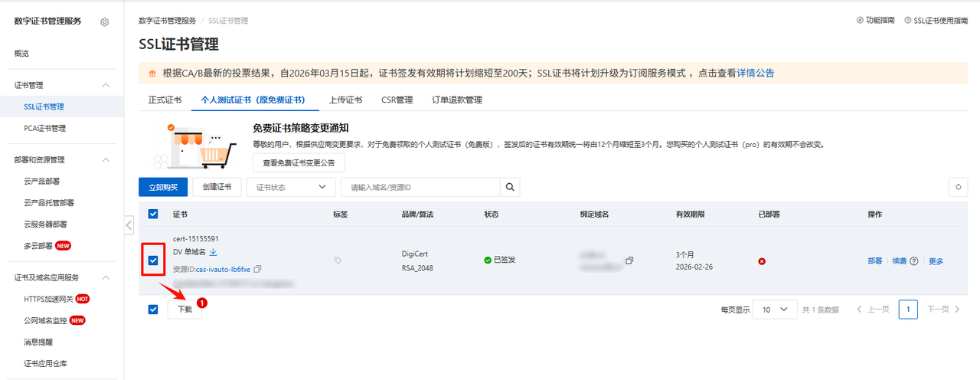
Task: Open the 证书状态 filter dropdown
Action: point(291,188)
